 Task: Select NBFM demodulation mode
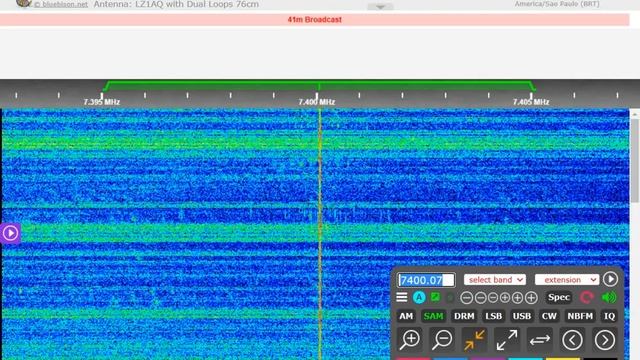pyautogui.click(x=580, y=316)
